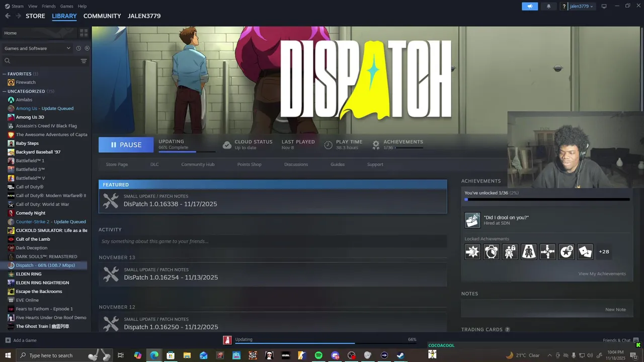
Task: Show ready-to-play games filter icon
Action: pos(87,48)
